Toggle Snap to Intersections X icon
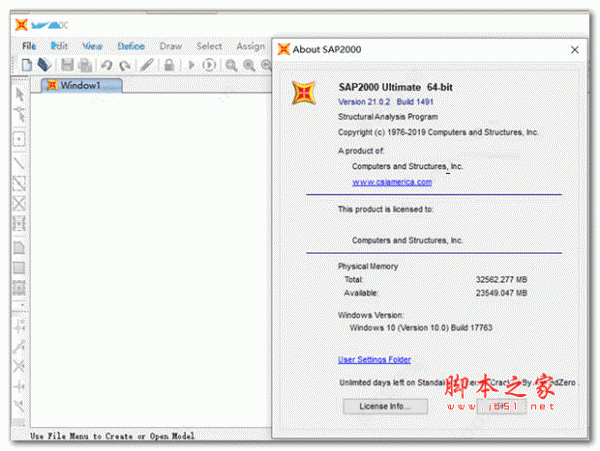Screen dimensions: 600x451 click(19, 366)
